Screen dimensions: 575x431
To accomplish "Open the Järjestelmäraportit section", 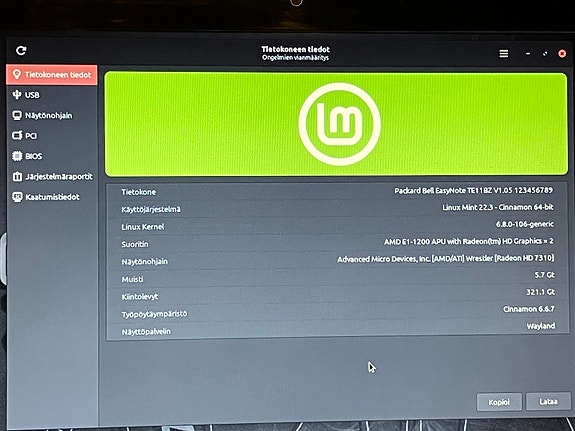I will (52, 177).
